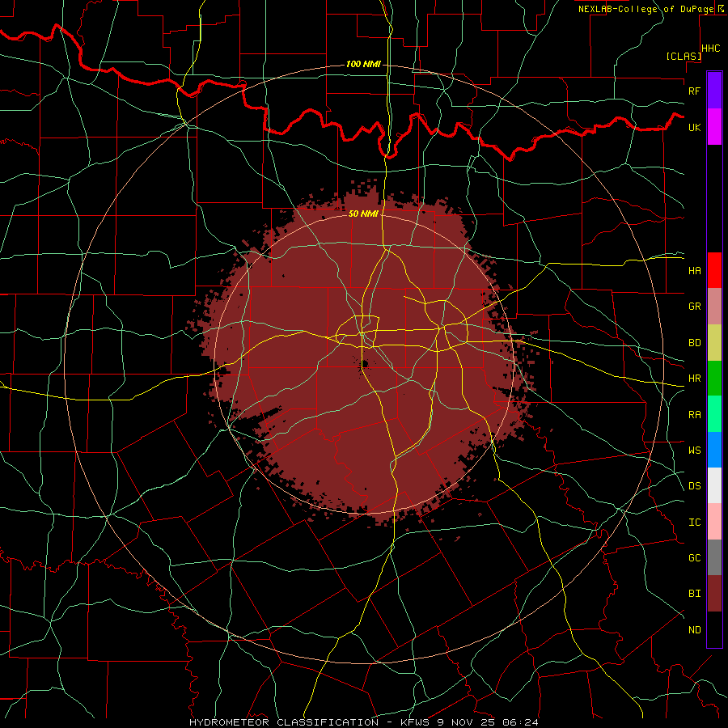
Task: Click the 100 NMI range ring label
Action: [x=363, y=64]
